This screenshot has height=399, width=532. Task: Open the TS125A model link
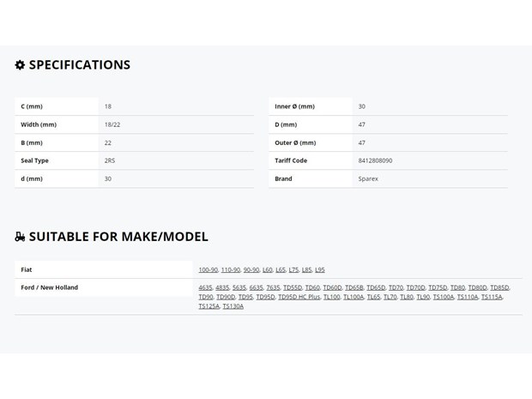[x=209, y=306]
